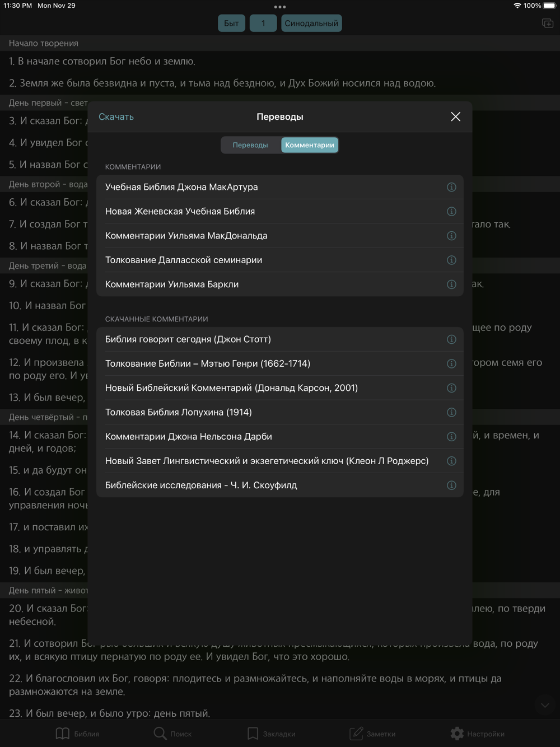Choose Комментарии Уильяма МакДональда

[x=280, y=236]
